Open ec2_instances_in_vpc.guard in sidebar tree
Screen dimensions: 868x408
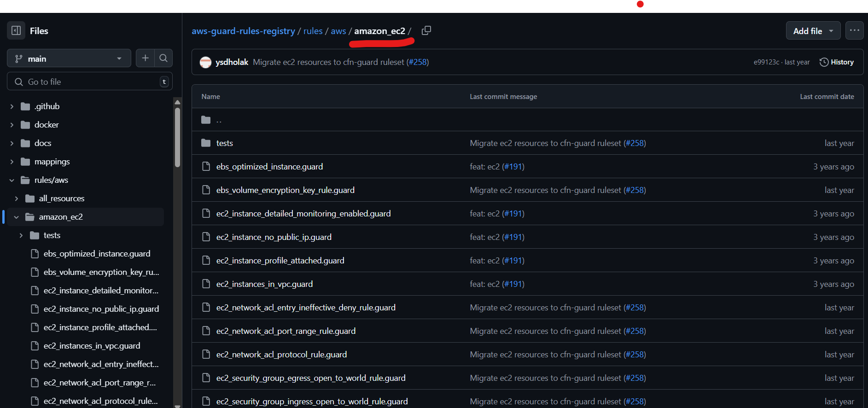[92, 346]
